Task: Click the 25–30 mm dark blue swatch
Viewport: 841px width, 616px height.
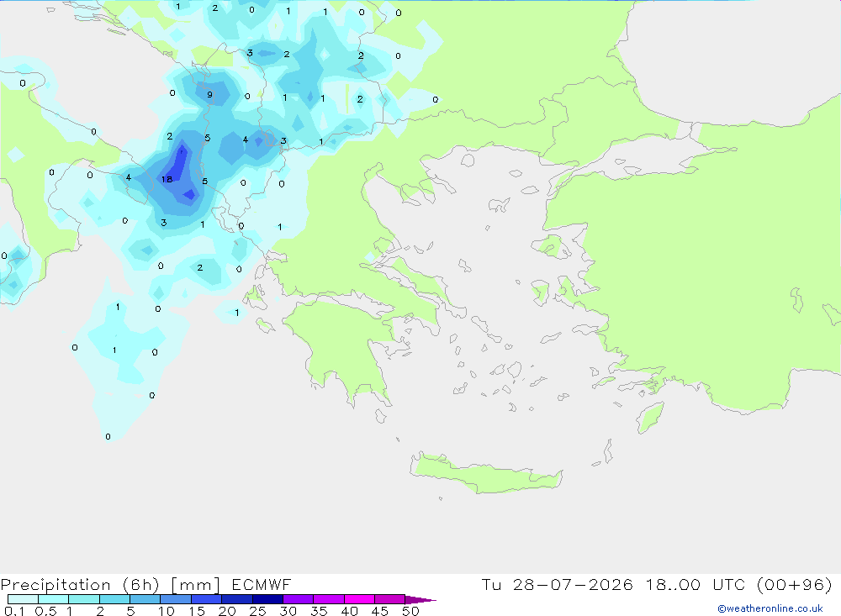Action: click(x=267, y=599)
